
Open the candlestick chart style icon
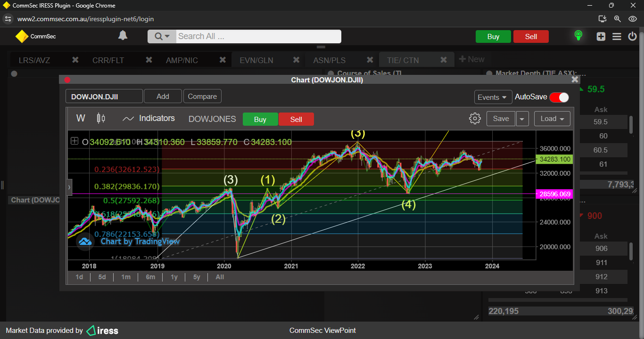(x=101, y=119)
